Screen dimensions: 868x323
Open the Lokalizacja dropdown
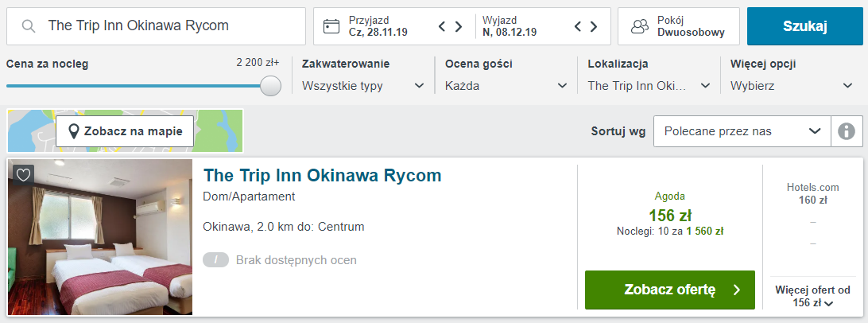(649, 86)
